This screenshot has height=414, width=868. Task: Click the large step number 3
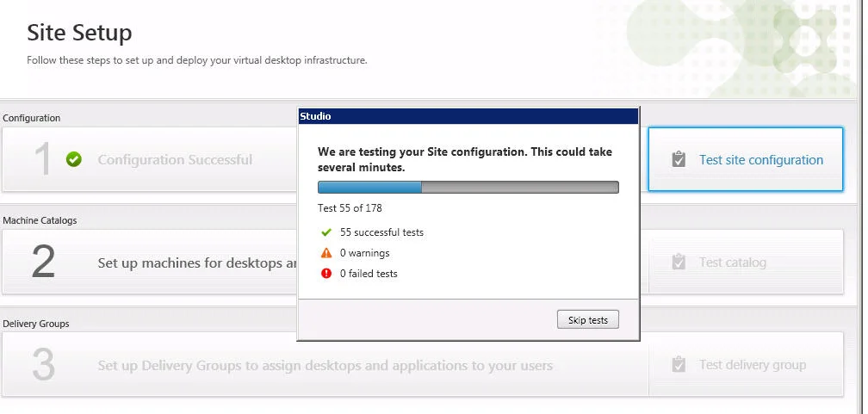(43, 365)
